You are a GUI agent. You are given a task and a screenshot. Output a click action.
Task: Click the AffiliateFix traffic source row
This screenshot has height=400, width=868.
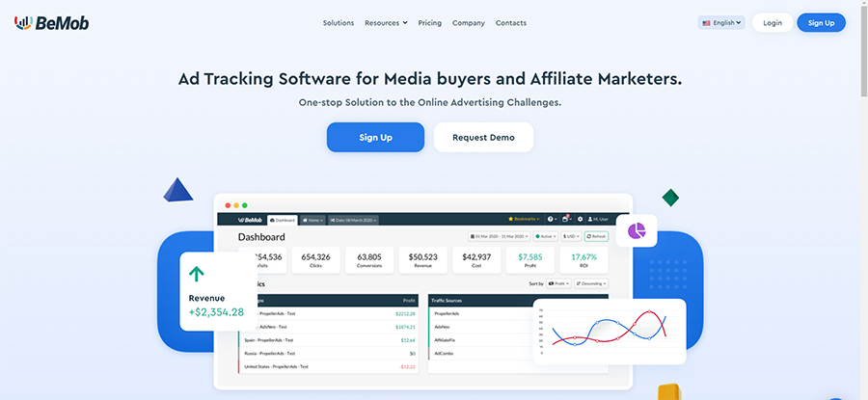480,340
